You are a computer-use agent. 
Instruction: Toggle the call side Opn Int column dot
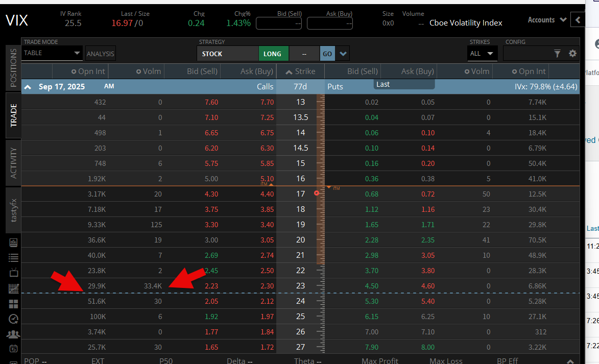[74, 71]
